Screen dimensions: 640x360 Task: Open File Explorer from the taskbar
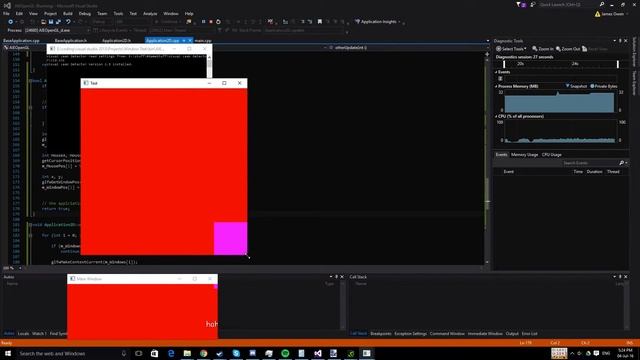187,353
